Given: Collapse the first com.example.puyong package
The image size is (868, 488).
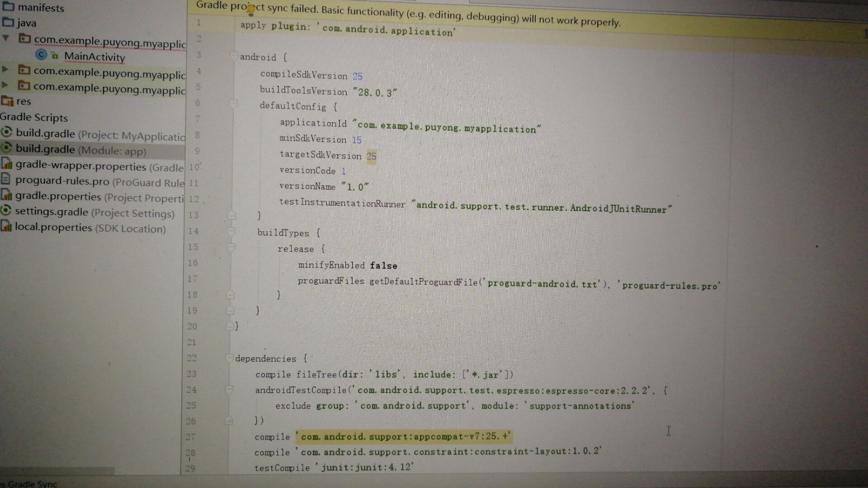Looking at the screenshot, I should tap(6, 38).
